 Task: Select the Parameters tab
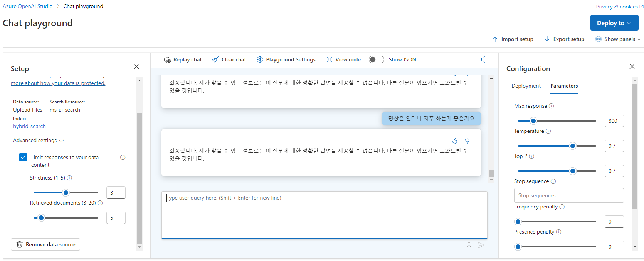coord(564,86)
